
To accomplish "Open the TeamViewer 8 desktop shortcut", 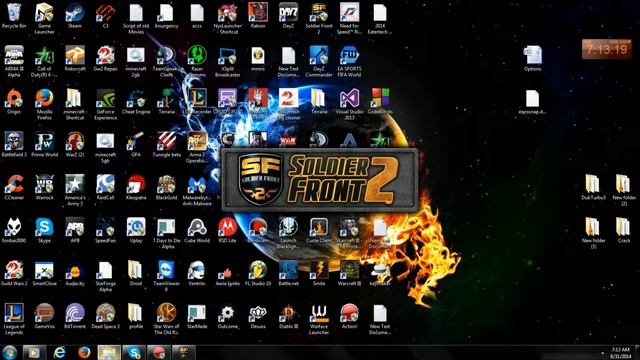I will click(x=167, y=276).
